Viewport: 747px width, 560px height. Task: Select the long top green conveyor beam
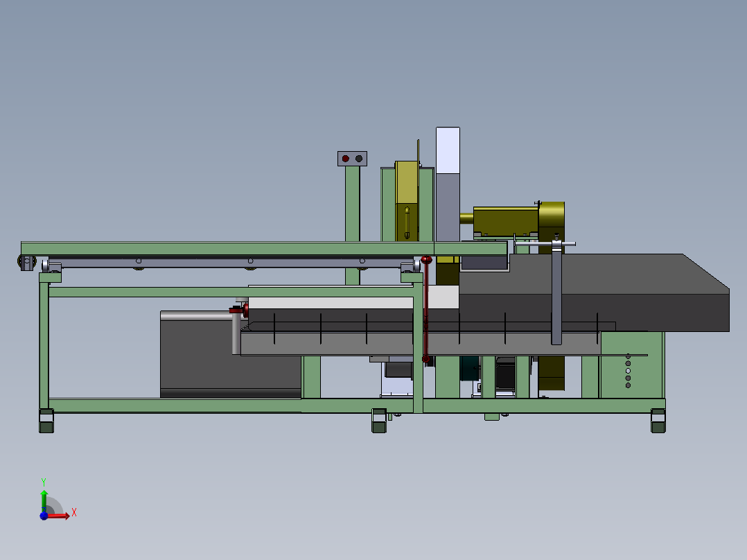264,248
